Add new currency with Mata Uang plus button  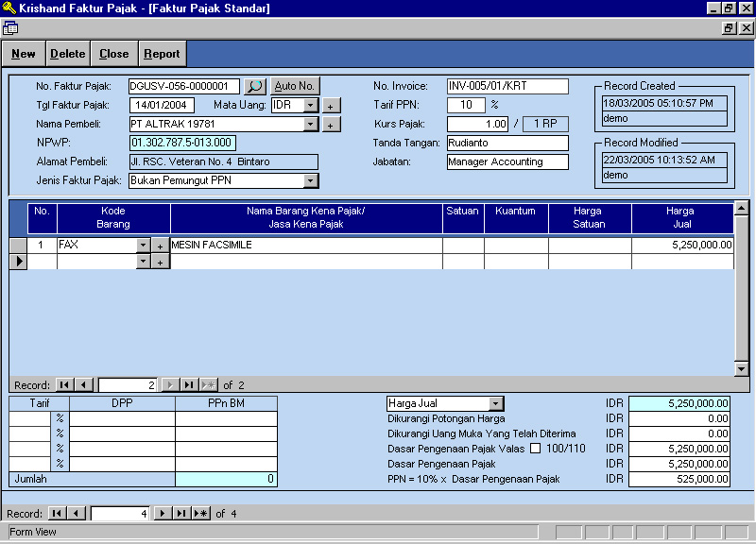(331, 106)
